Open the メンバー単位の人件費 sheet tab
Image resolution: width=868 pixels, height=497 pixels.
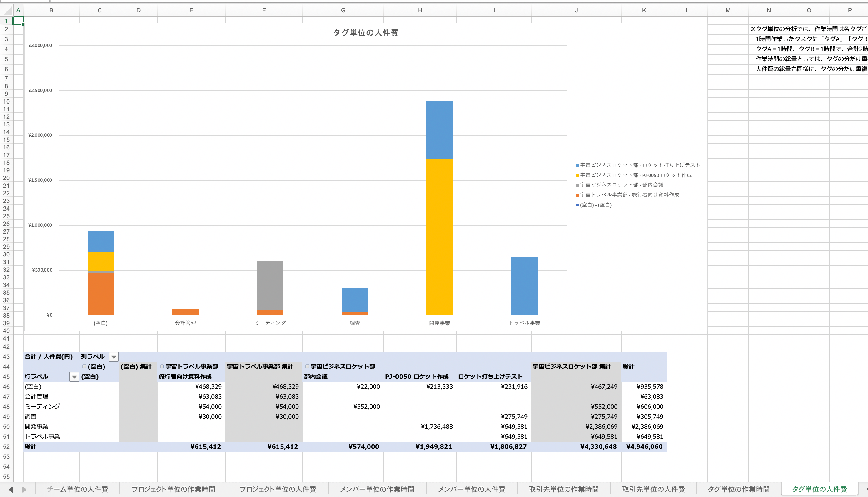pyautogui.click(x=471, y=489)
